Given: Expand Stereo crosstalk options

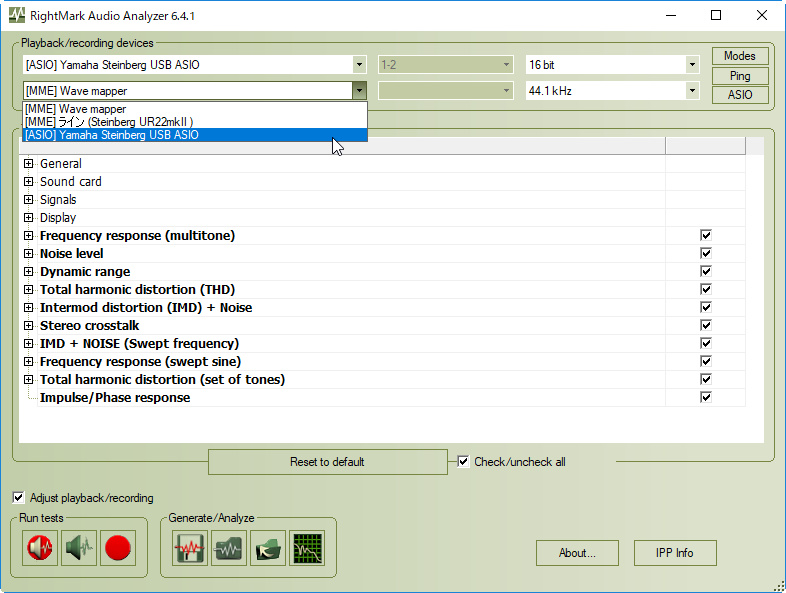Looking at the screenshot, I should (x=29, y=326).
